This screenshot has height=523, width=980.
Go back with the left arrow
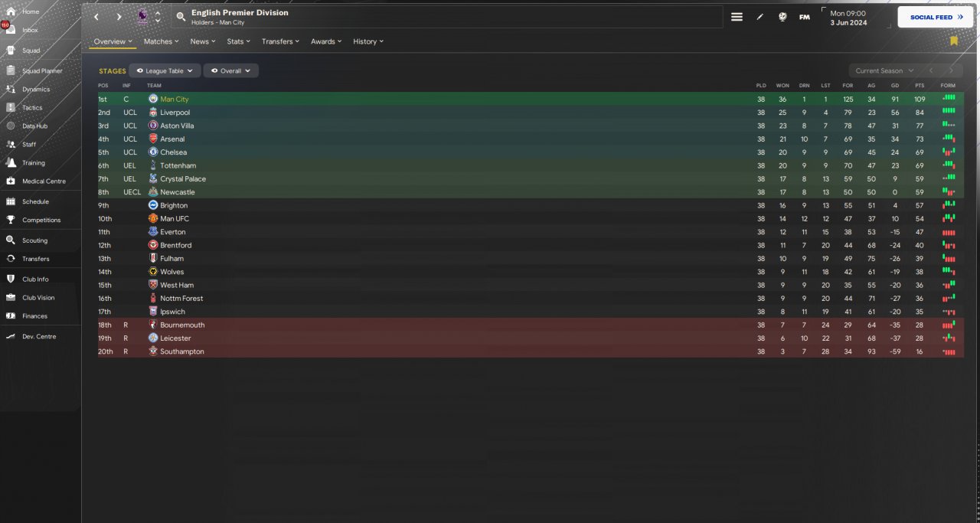click(96, 17)
